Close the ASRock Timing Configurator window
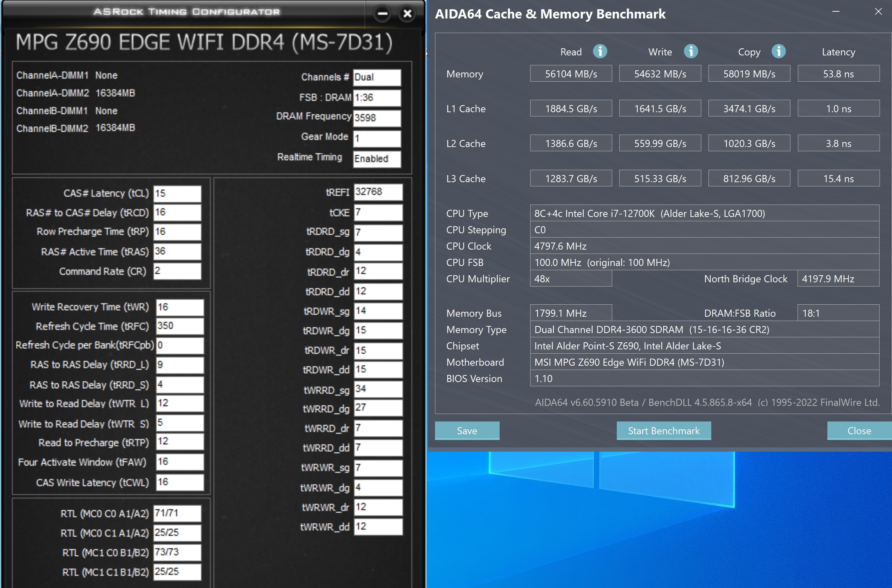The width and height of the screenshot is (892, 588). point(407,14)
